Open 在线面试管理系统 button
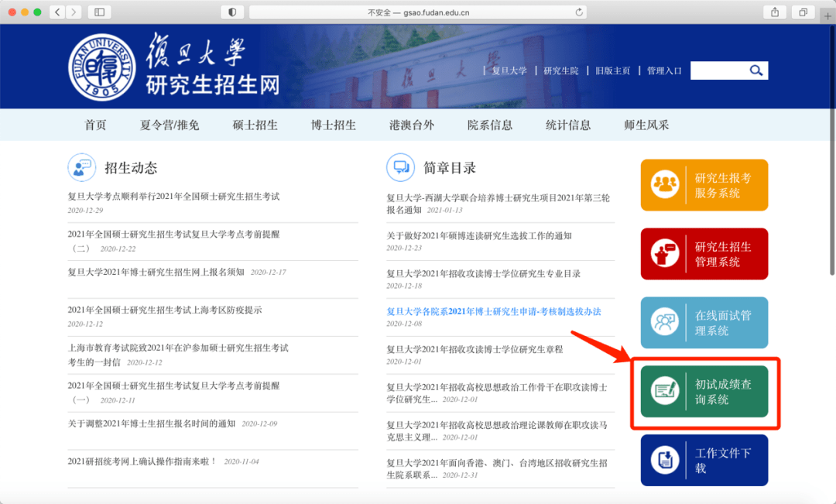 click(x=704, y=323)
